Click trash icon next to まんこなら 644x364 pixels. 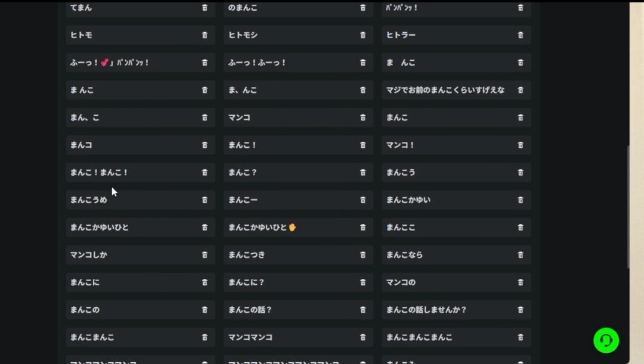coord(521,255)
